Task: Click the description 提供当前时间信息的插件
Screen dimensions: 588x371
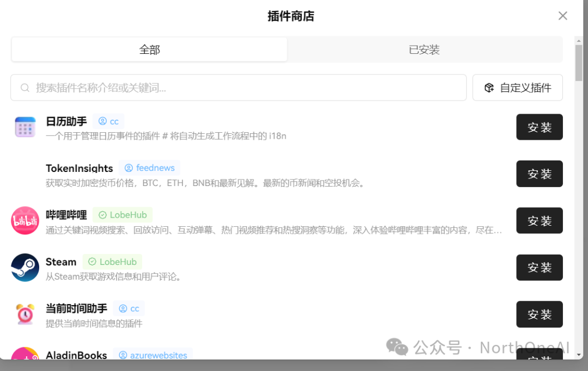Action: pyautogui.click(x=94, y=324)
